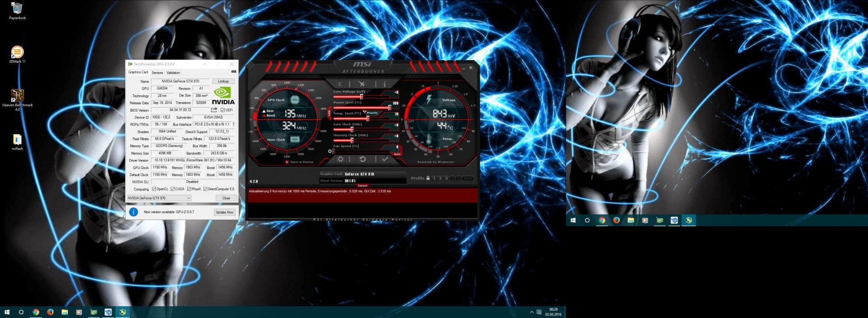Open File Explorer on the second monitor taskbar
This screenshot has height=318, width=868.
[631, 220]
